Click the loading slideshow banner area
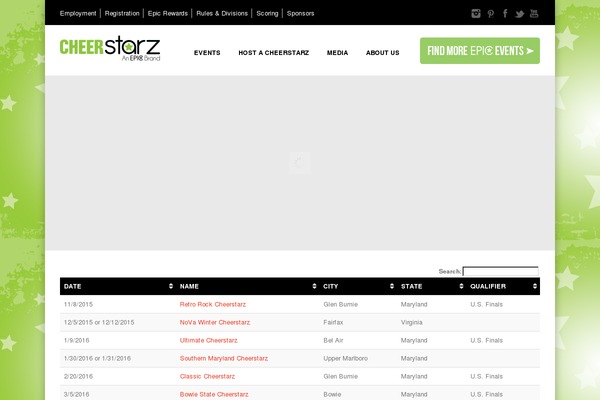 300,163
